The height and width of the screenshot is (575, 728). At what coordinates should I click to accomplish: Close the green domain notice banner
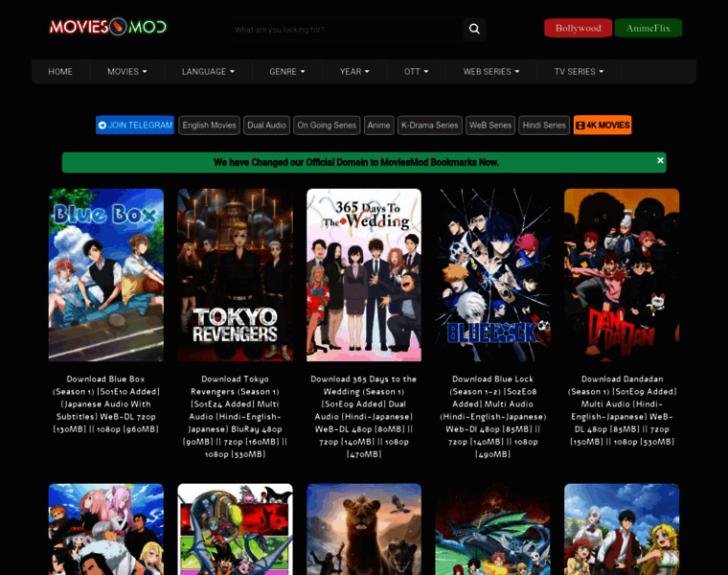pyautogui.click(x=660, y=160)
